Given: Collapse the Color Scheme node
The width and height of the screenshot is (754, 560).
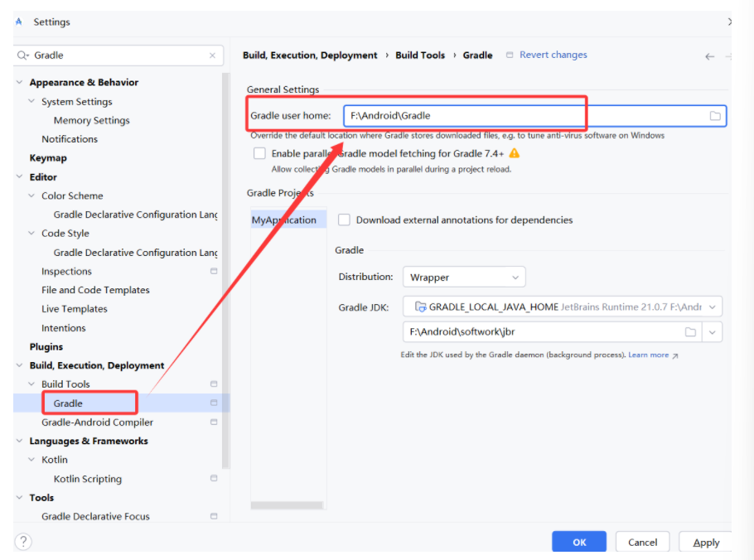Looking at the screenshot, I should [31, 196].
